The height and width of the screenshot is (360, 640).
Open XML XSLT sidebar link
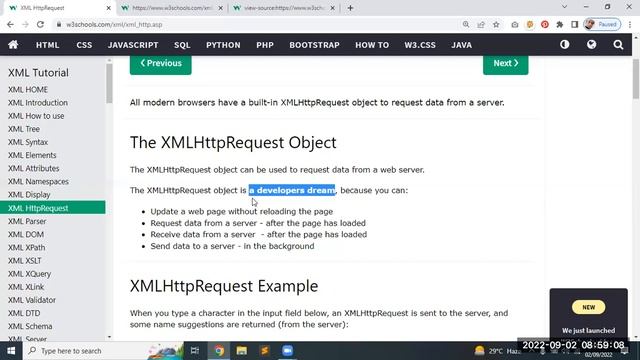click(24, 260)
